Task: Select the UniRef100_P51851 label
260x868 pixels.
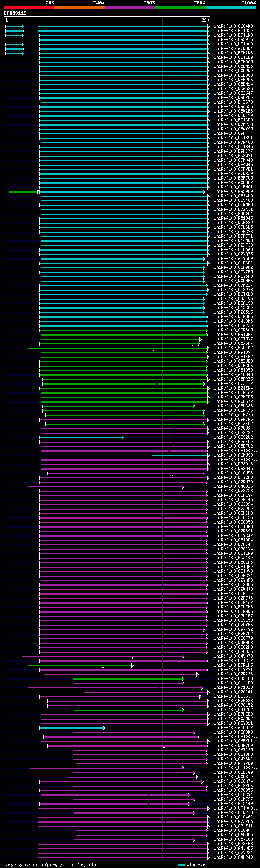Action: coord(233,138)
